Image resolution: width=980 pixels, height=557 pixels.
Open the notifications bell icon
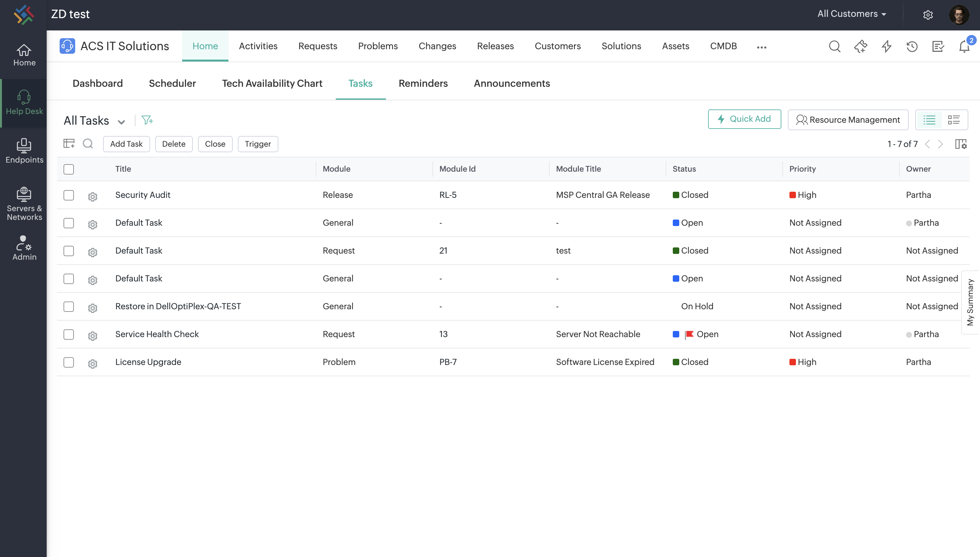click(963, 47)
